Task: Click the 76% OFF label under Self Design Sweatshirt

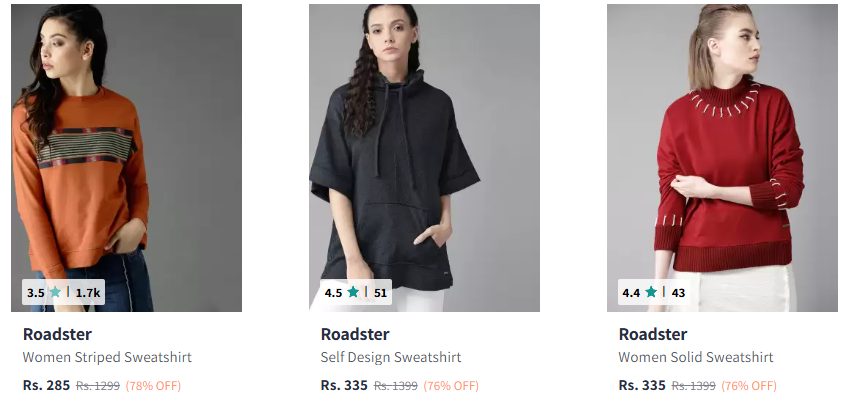Action: point(451,386)
